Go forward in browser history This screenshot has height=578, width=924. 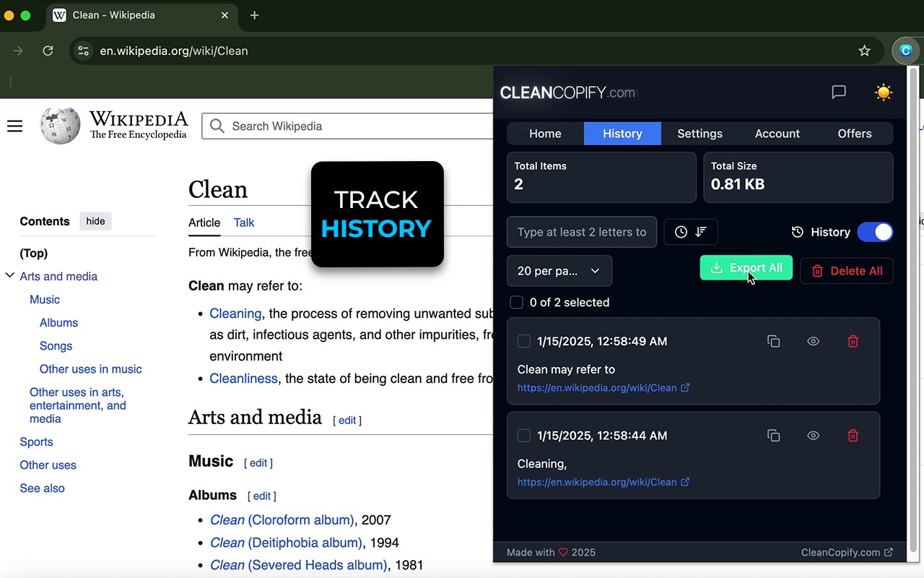18,51
